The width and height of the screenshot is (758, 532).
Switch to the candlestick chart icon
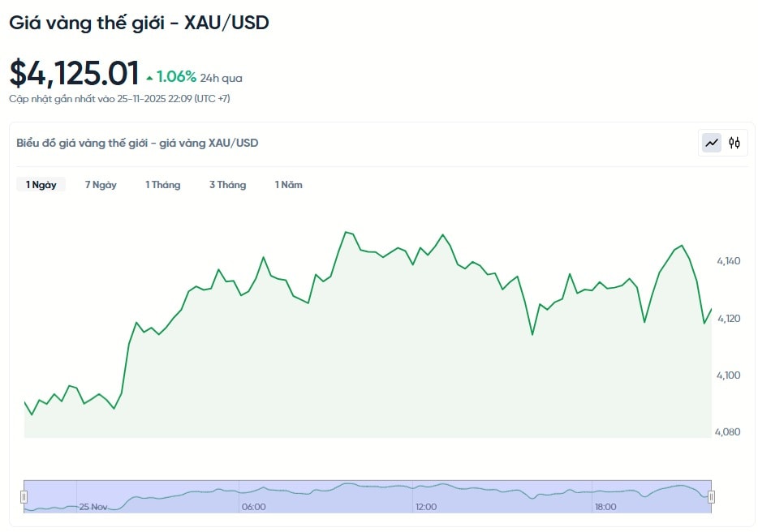734,143
